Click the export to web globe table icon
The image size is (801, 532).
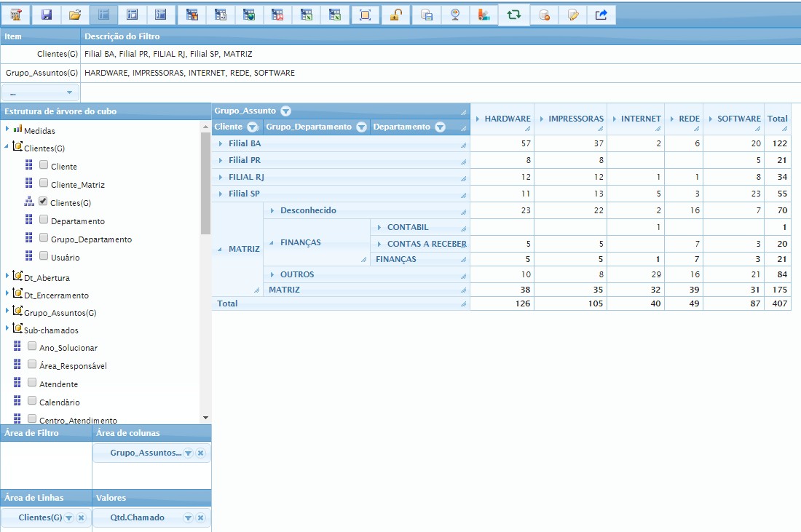point(249,15)
